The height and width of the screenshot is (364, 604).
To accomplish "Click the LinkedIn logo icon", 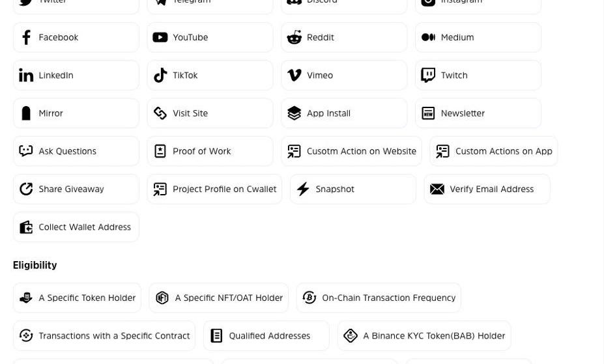I will point(26,76).
